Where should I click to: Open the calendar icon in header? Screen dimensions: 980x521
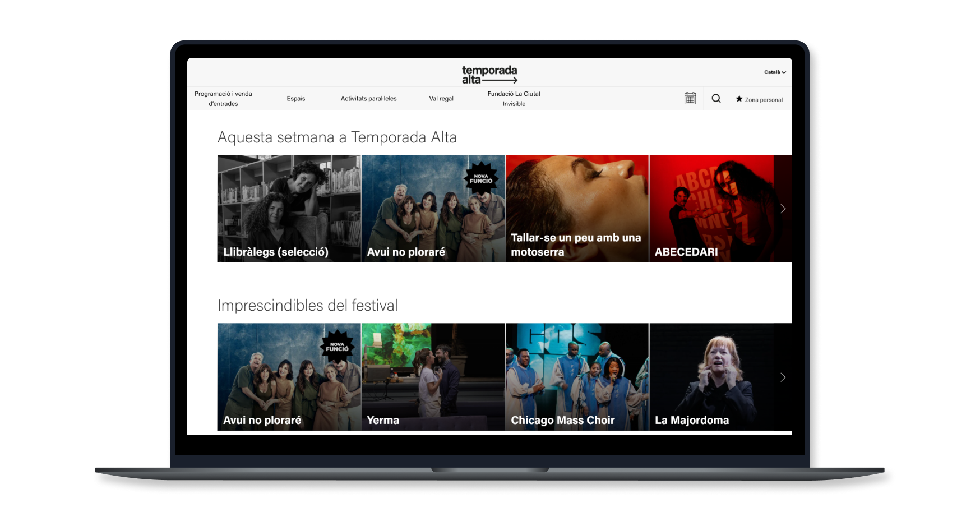click(690, 99)
